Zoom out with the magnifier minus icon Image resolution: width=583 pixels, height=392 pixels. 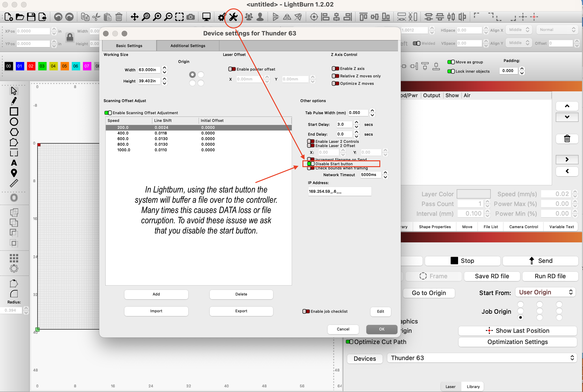169,17
